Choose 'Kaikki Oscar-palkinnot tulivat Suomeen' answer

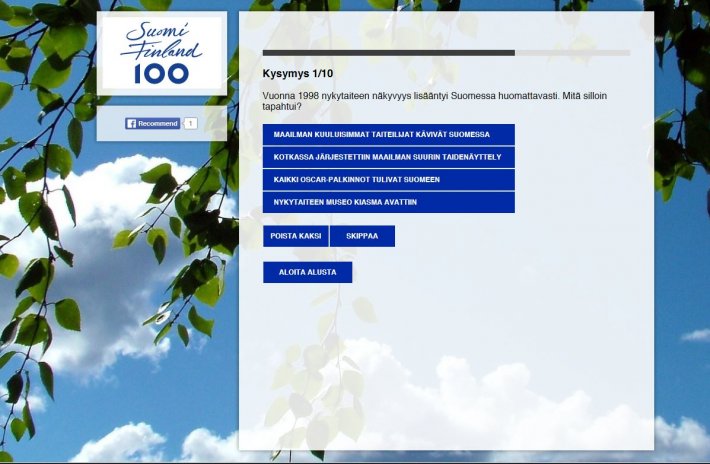(x=388, y=179)
